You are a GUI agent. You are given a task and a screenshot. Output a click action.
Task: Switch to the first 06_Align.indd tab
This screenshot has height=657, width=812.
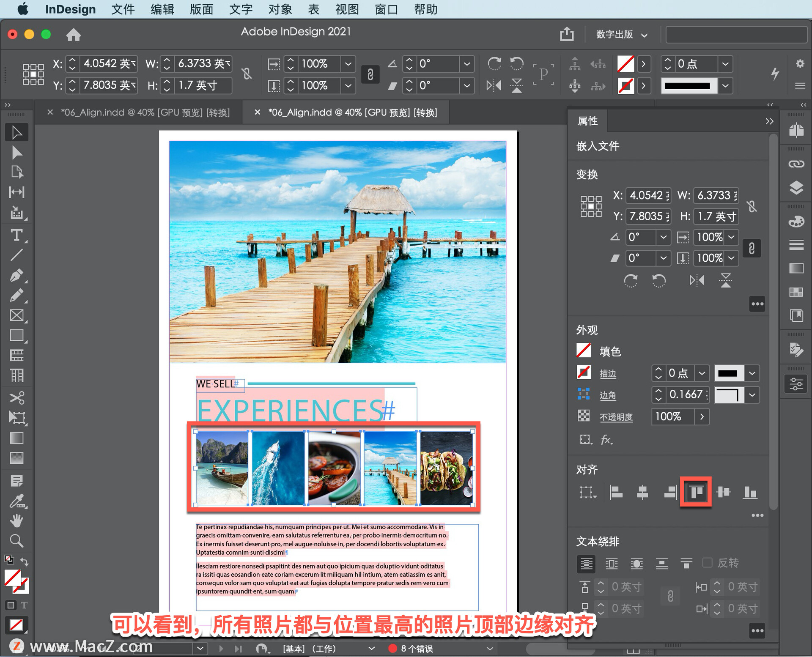pos(145,112)
